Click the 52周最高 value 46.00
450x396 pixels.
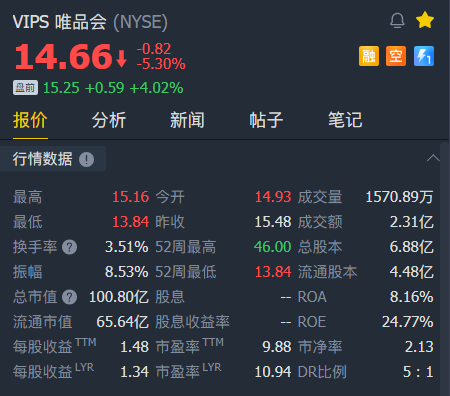point(272,247)
